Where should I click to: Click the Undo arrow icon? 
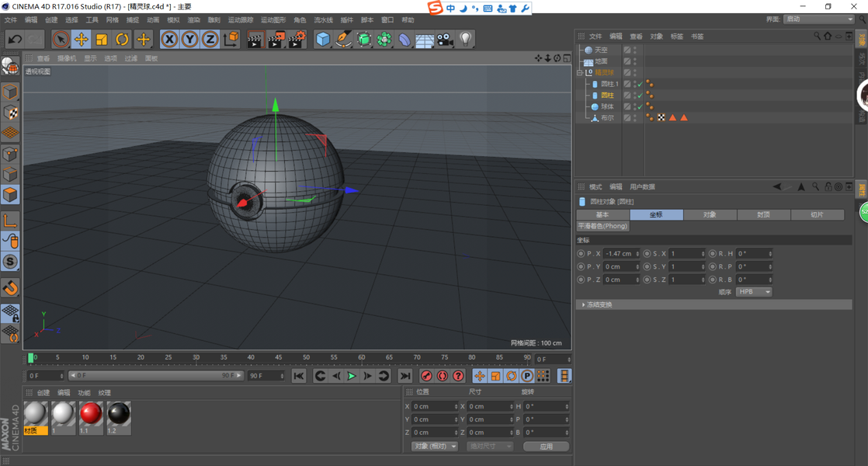pos(15,40)
